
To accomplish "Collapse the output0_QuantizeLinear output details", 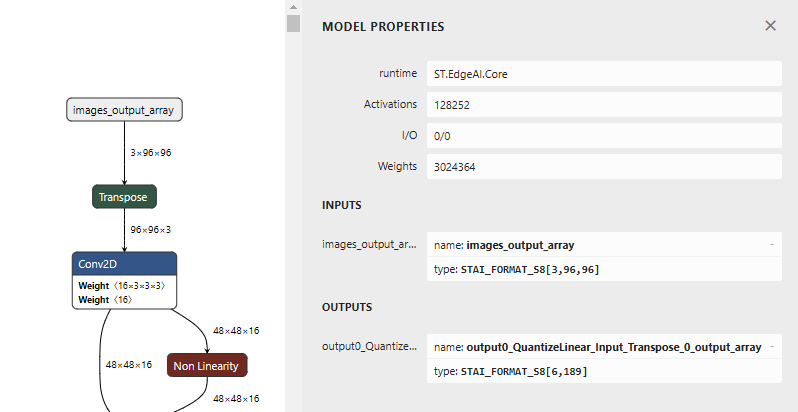I will (771, 347).
